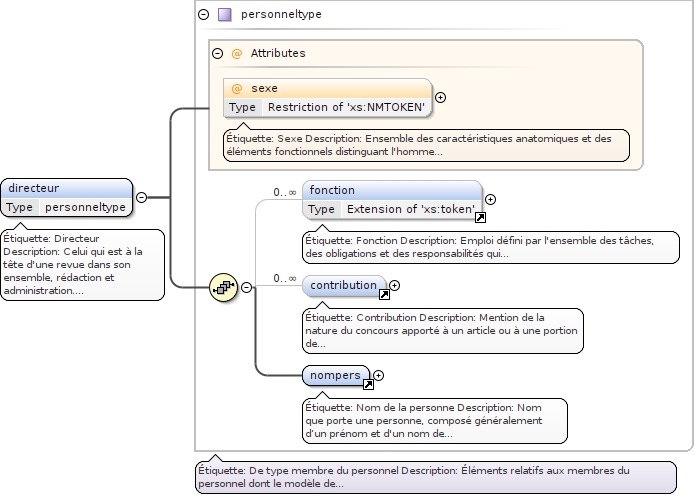
Task: Collapse the directeur element children
Action: click(141, 198)
